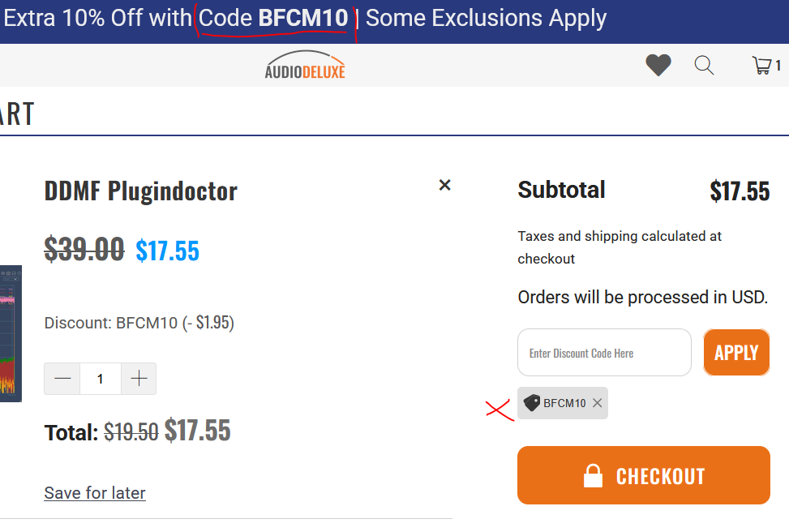Click the Extra 10% Off promo banner
Image resolution: width=789 pixels, height=532 pixels.
304,19
